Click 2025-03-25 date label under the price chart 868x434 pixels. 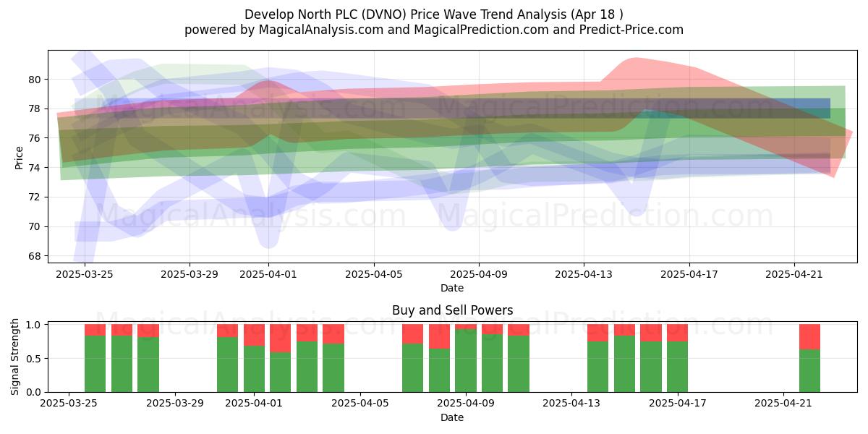(84, 275)
